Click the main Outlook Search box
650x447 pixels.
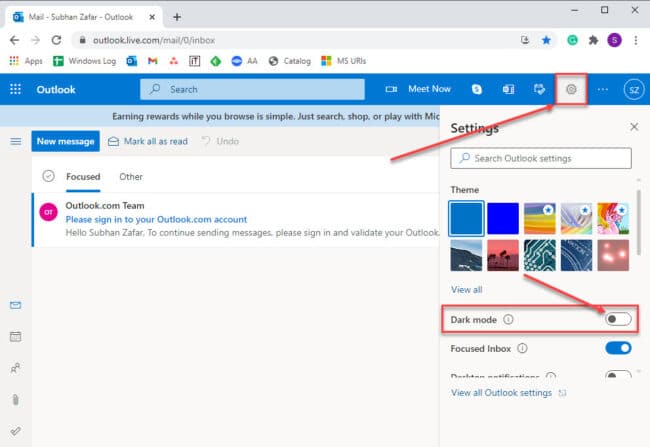252,89
